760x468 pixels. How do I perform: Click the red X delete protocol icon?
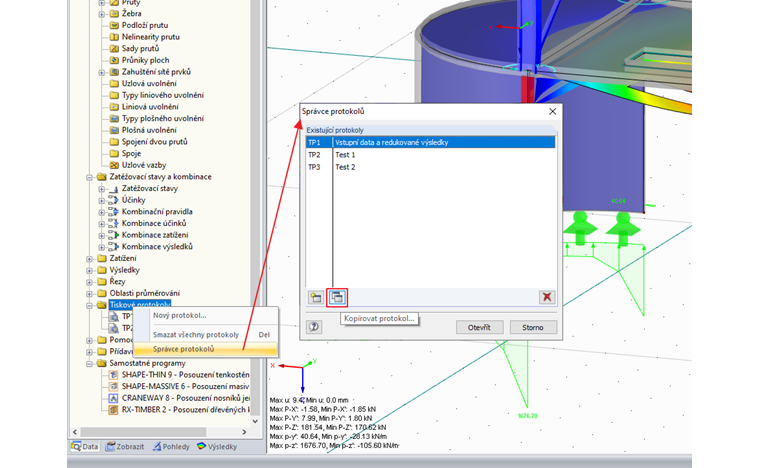[x=547, y=297]
